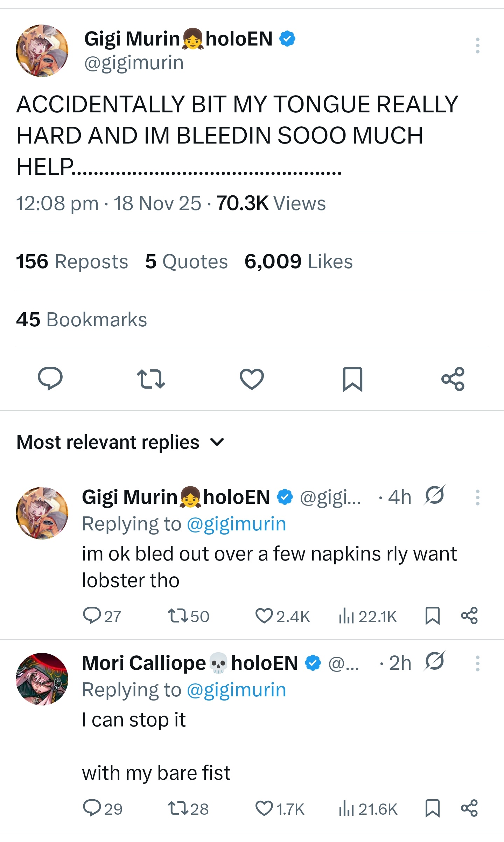This screenshot has width=504, height=842.
Task: Repost the main tongue-biting tweet
Action: coord(150,379)
